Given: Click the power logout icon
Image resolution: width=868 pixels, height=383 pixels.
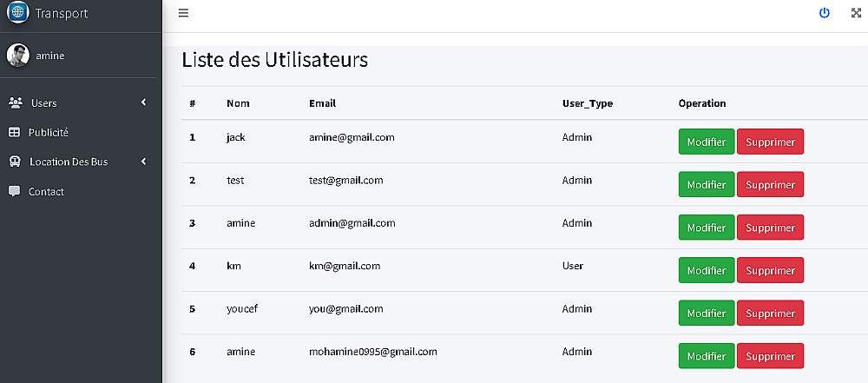Looking at the screenshot, I should (825, 13).
